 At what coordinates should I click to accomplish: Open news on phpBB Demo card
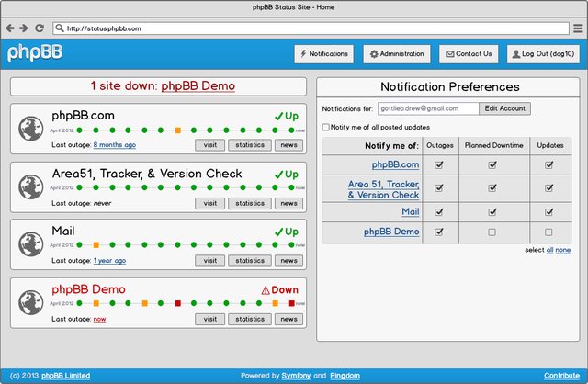tap(288, 319)
